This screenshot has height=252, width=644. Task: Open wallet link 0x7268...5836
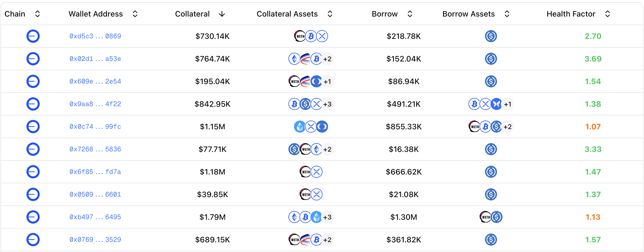click(95, 149)
